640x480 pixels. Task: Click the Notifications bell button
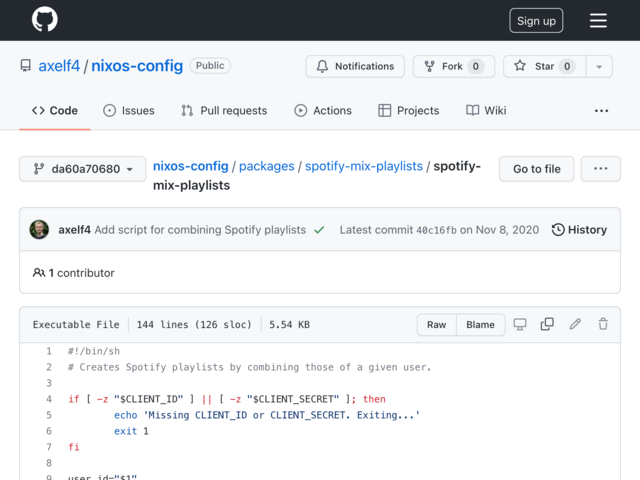tap(355, 66)
